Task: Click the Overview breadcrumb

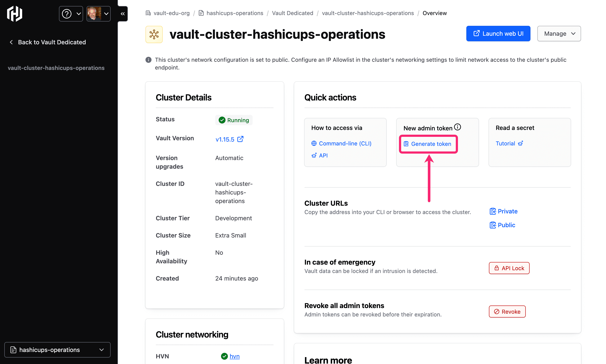Action: click(x=434, y=13)
